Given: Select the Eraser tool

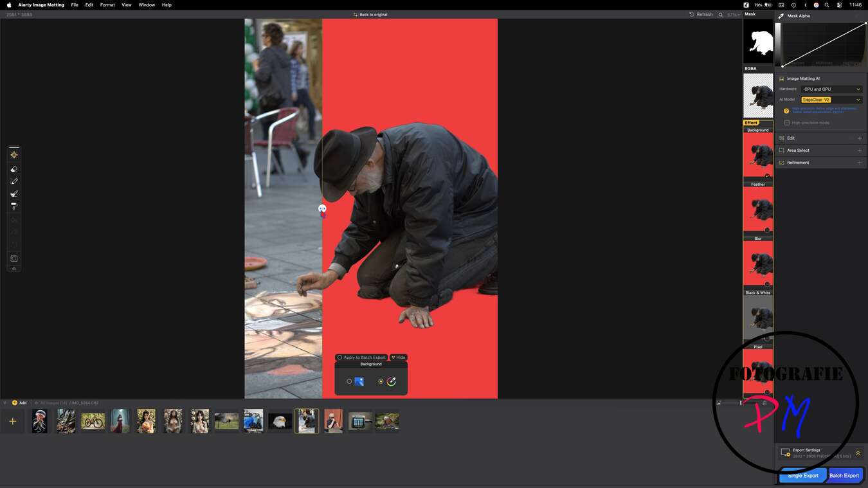Looking at the screenshot, I should point(14,169).
